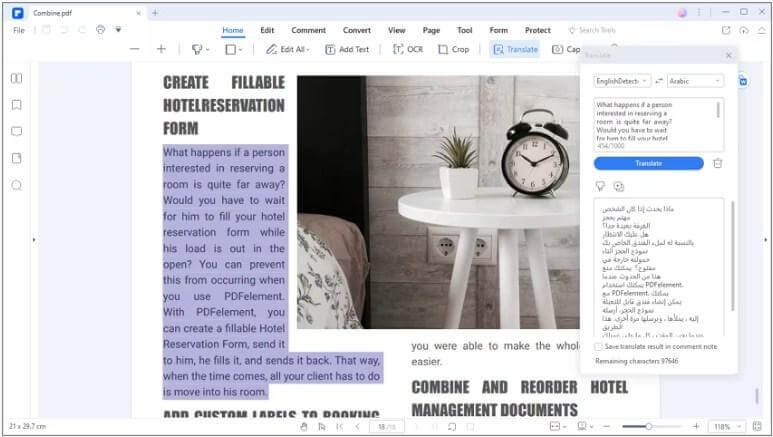Click the fullscreen icon in status bar
Viewport: 773px width, 437px height.
tap(758, 427)
